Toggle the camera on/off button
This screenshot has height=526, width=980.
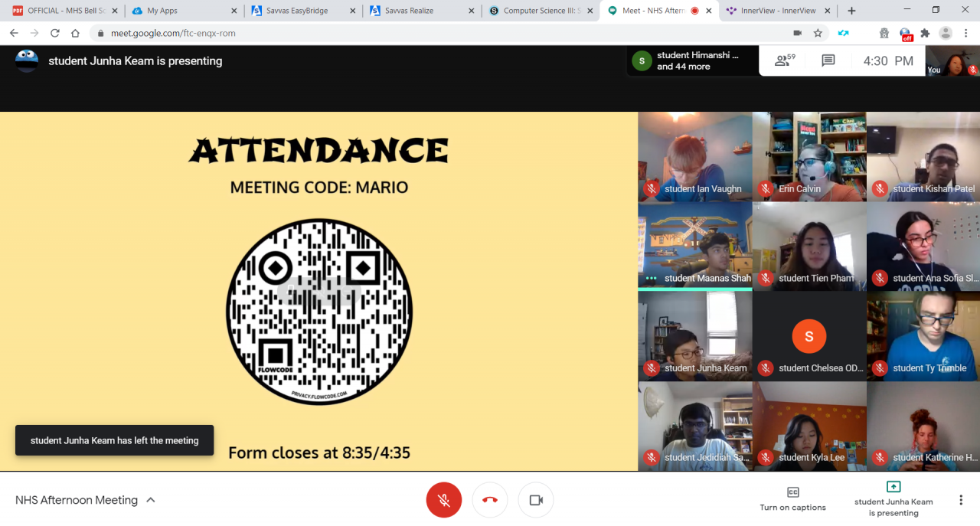536,500
